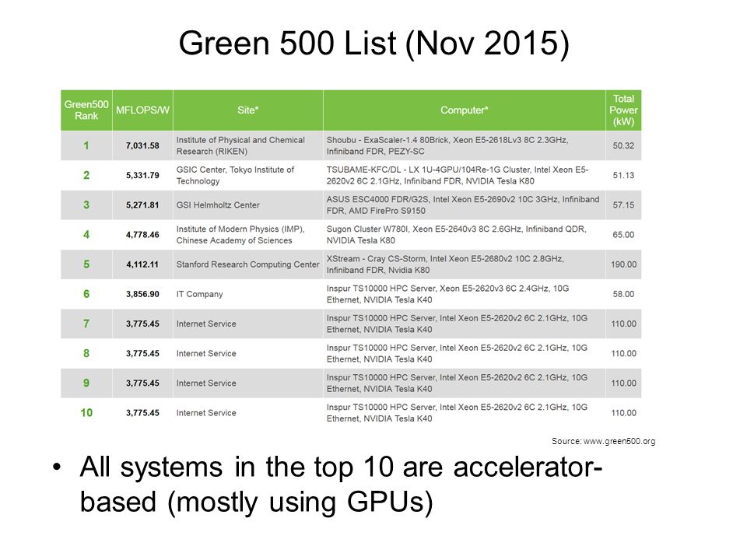Click rank number 7 in the table
Image resolution: width=747 pixels, height=560 pixels.
pyautogui.click(x=86, y=324)
